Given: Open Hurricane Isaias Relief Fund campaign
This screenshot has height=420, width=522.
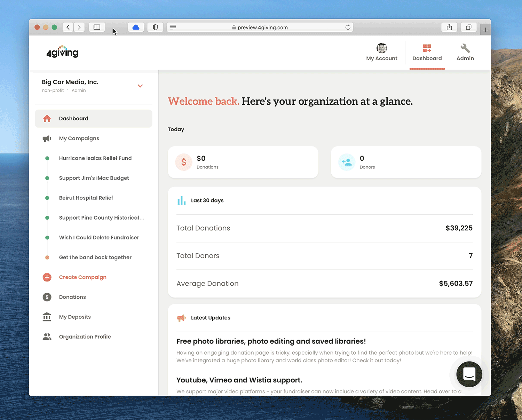Looking at the screenshot, I should (x=95, y=158).
